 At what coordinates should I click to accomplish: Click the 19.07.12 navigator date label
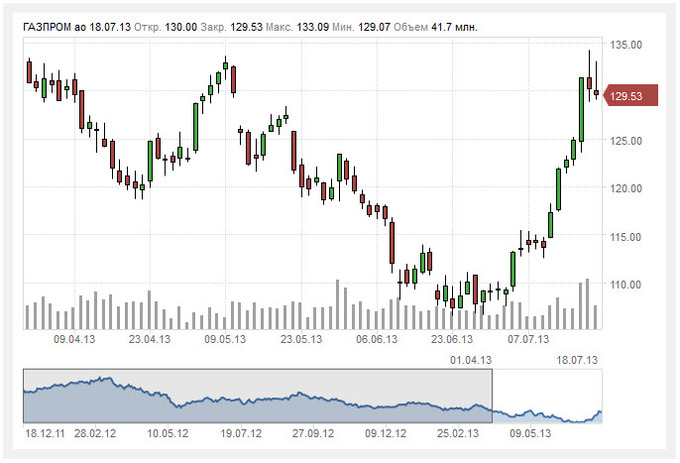(241, 434)
